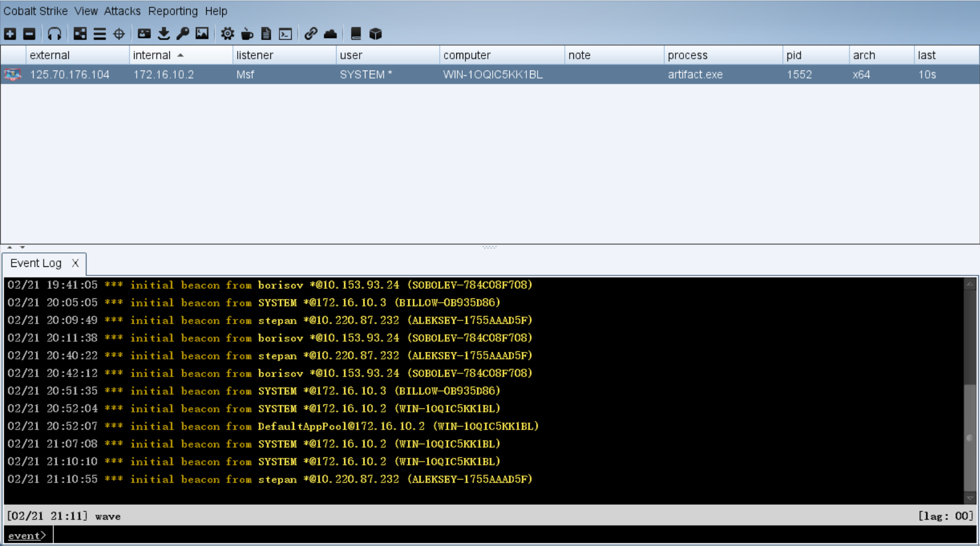Open credentials via the ID card icon

click(x=144, y=34)
